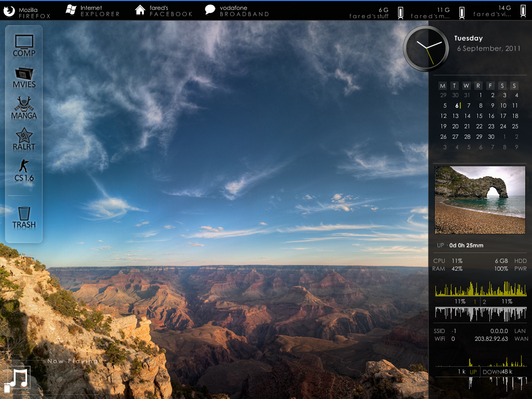Open fared's Facebook home link
Image resolution: width=532 pixels, height=399 pixels.
click(x=163, y=11)
